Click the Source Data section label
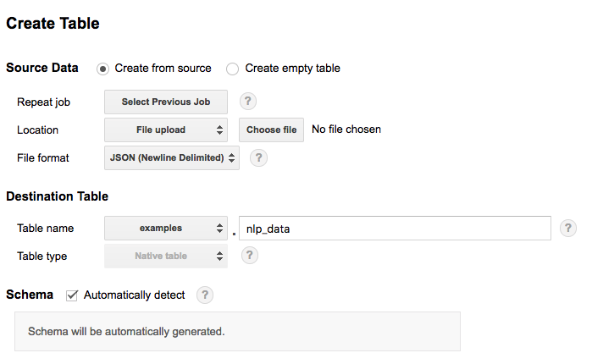 point(41,68)
